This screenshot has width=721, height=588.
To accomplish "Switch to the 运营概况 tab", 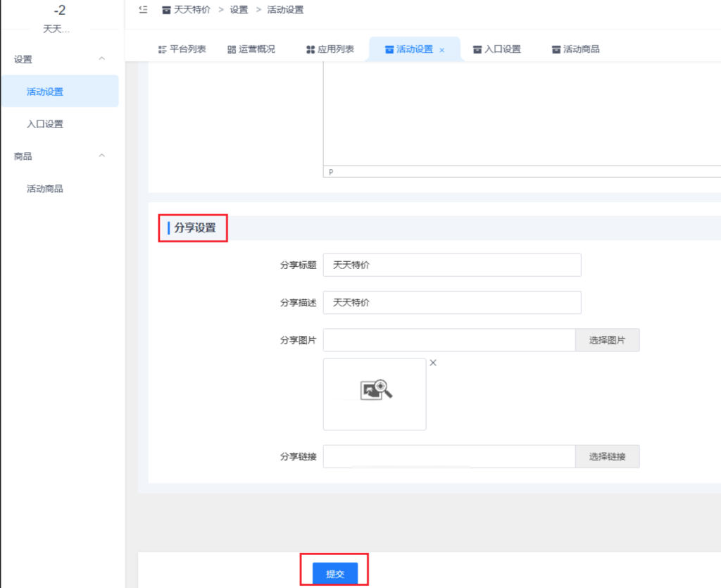I will pyautogui.click(x=251, y=49).
